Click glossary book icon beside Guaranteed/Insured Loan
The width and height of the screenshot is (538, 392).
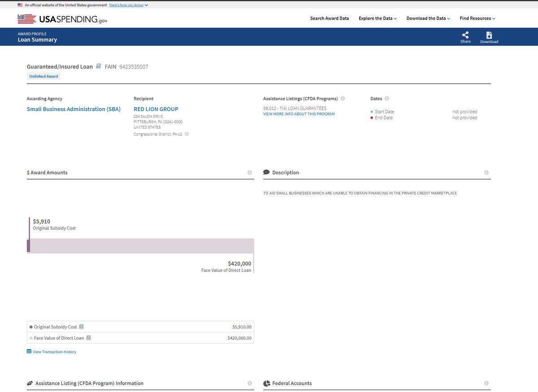pyautogui.click(x=99, y=67)
